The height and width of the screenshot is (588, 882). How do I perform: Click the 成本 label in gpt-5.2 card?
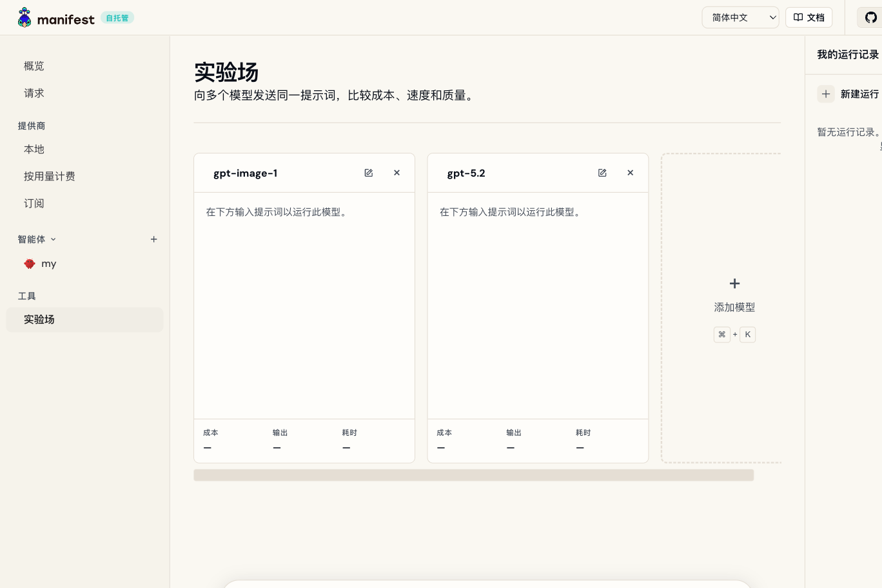click(x=444, y=433)
